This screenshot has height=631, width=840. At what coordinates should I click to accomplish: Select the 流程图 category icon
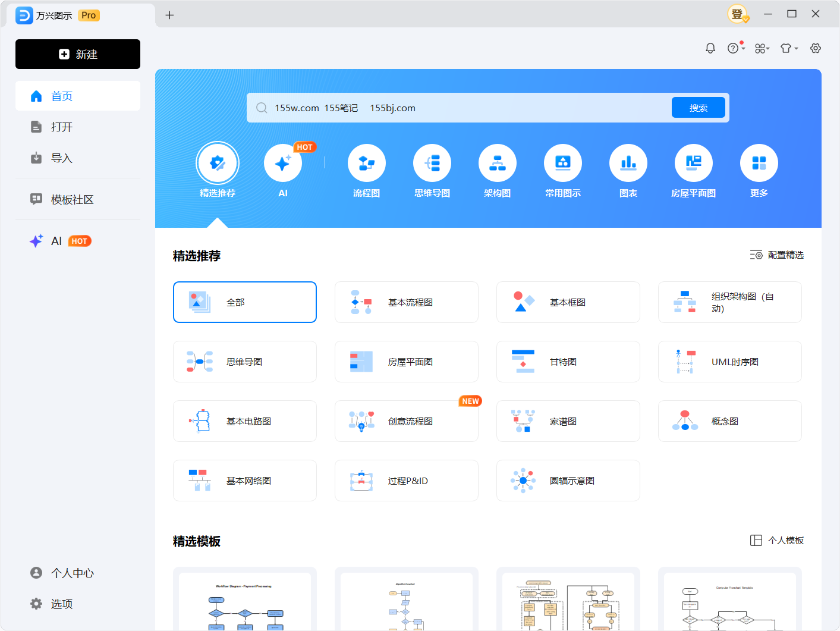[366, 163]
